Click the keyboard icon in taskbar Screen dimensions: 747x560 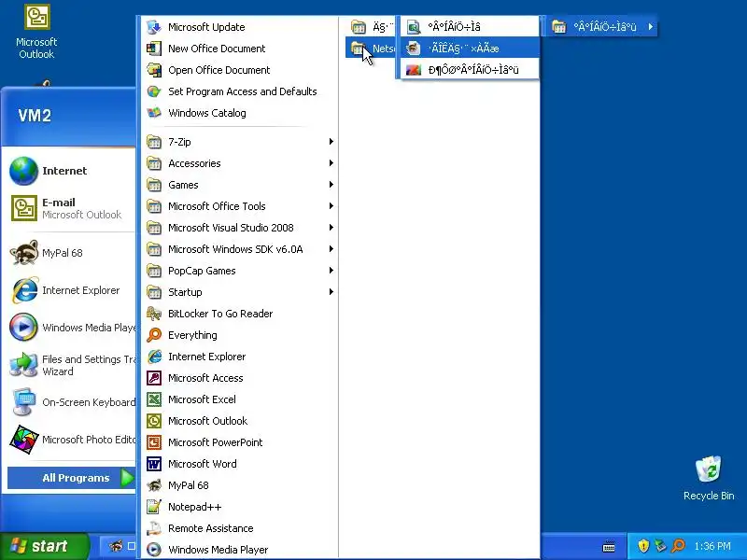609,546
